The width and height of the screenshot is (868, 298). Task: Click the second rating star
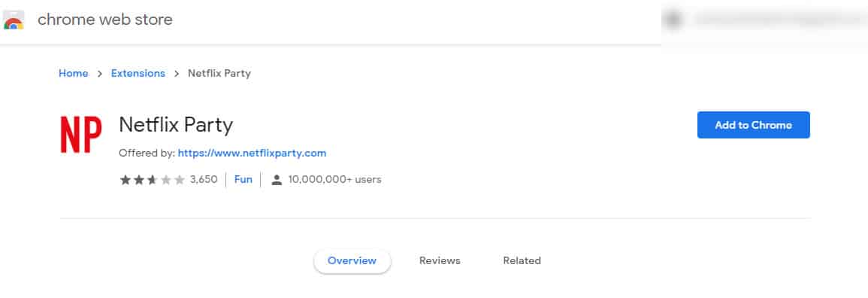tap(139, 179)
